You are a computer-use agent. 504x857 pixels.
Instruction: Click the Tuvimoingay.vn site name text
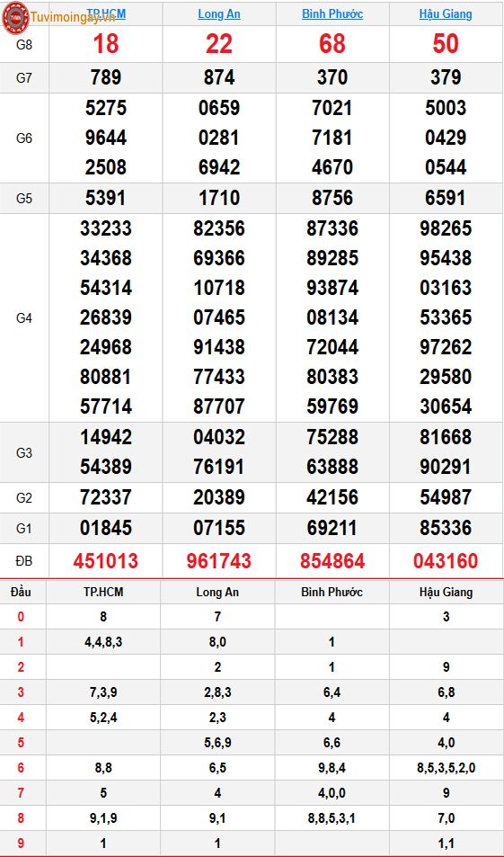tap(73, 17)
